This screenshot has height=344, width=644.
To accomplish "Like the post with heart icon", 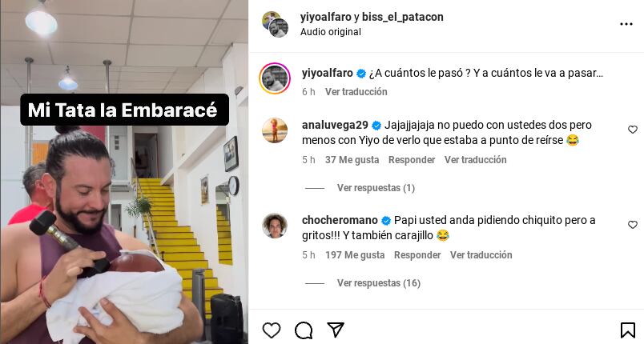I will 272,330.
